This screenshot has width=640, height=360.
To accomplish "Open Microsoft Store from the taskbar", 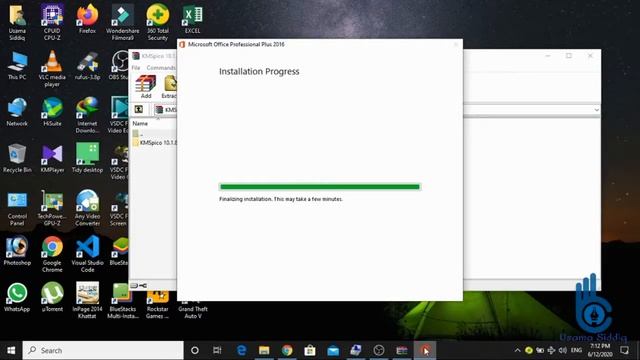I will [x=310, y=350].
